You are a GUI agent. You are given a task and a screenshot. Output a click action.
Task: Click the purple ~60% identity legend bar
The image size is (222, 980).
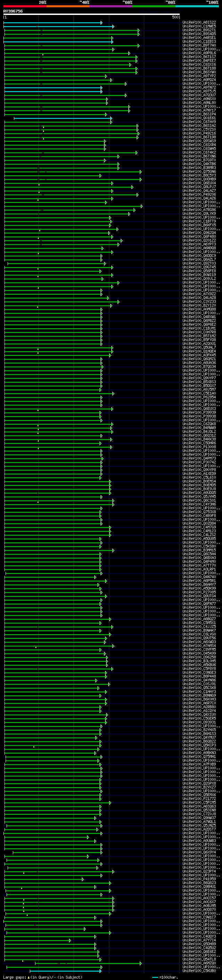tap(111, 6)
